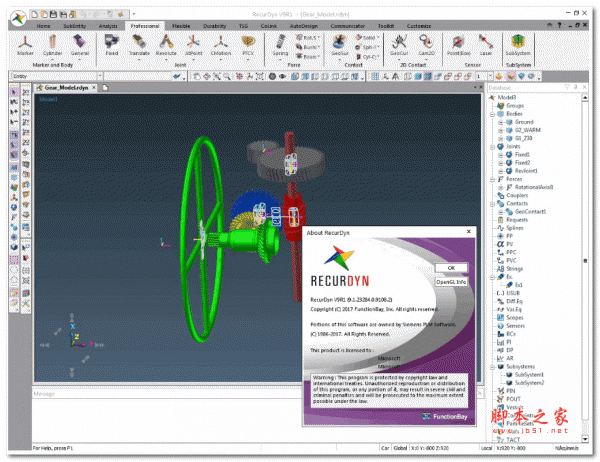Click the GeoCur 2D contact icon
Viewport: 600px width, 462px height.
click(x=399, y=44)
